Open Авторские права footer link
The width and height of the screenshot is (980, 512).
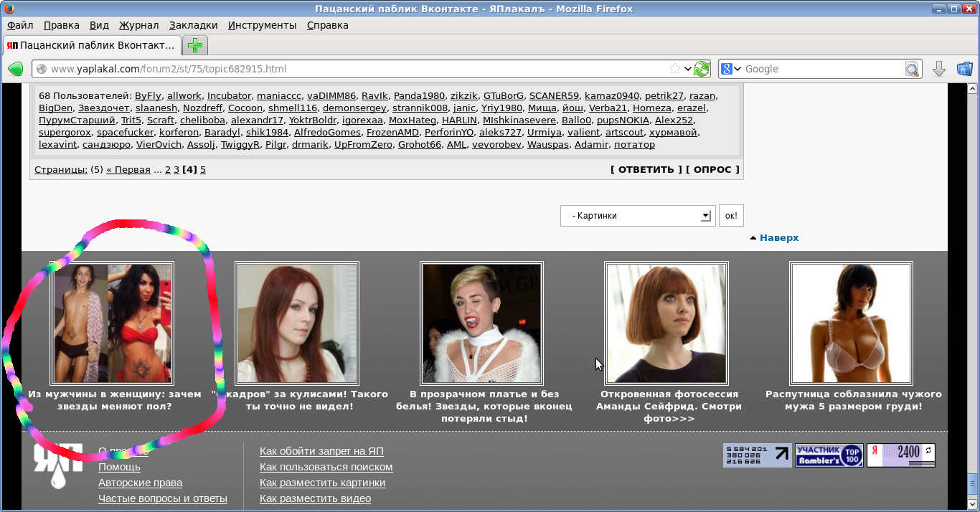(x=140, y=483)
